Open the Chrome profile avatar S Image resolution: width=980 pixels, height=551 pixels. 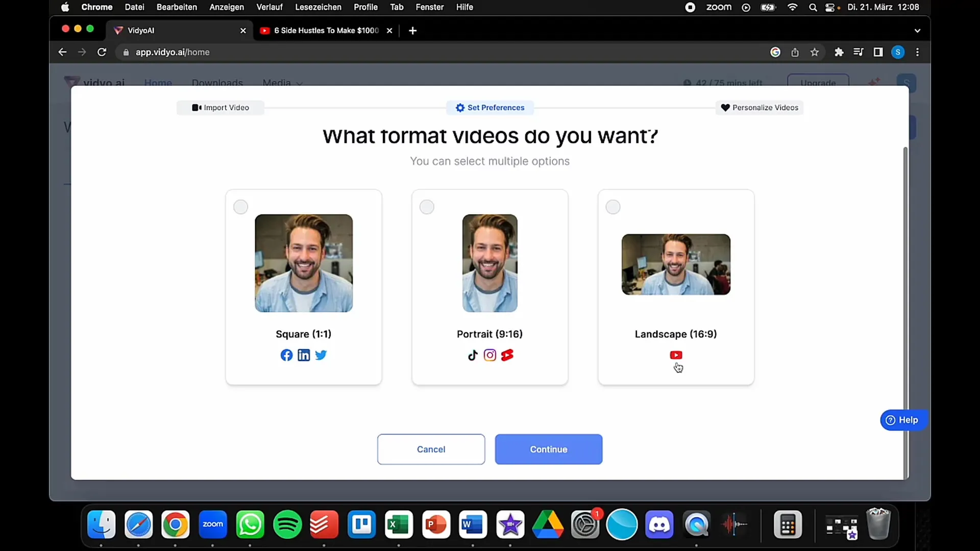[898, 52]
